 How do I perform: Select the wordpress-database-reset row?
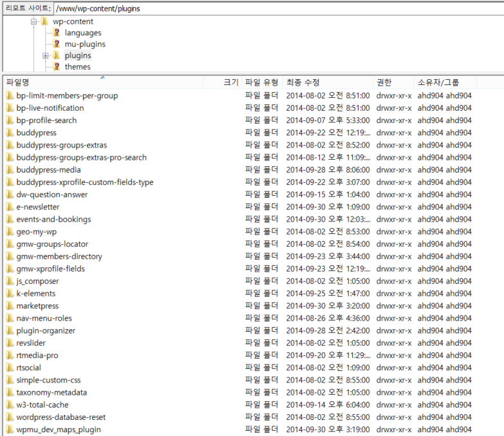[61, 417]
